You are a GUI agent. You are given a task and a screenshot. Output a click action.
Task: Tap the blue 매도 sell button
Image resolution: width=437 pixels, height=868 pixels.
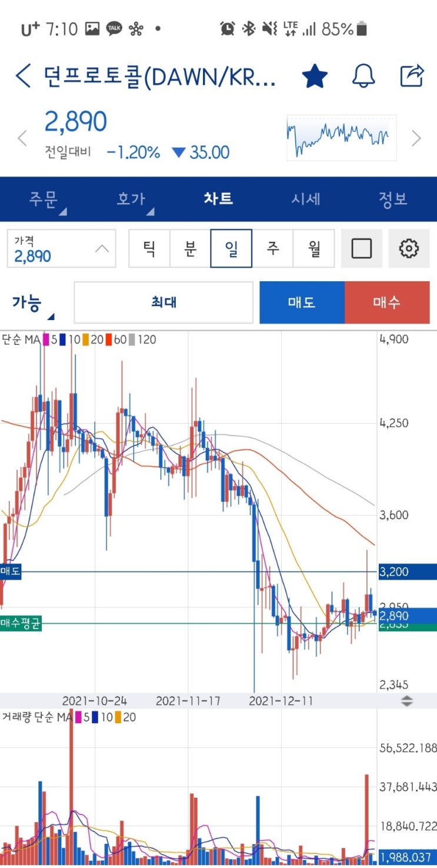[302, 302]
